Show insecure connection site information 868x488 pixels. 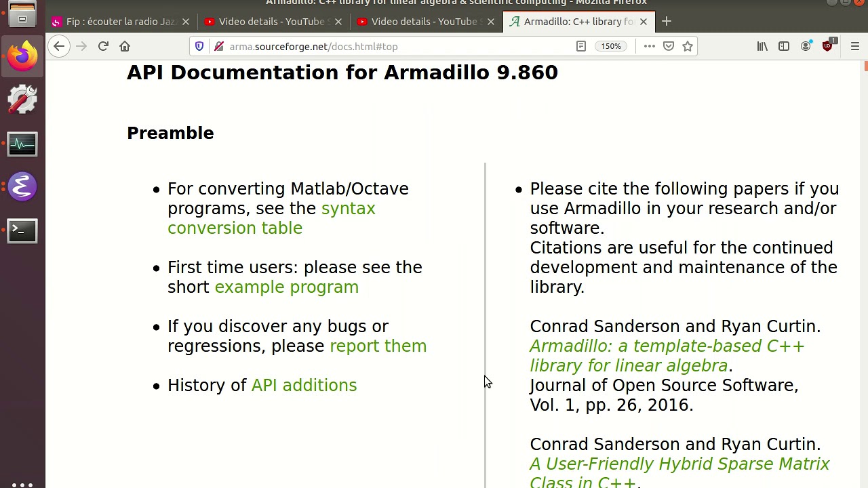(218, 46)
